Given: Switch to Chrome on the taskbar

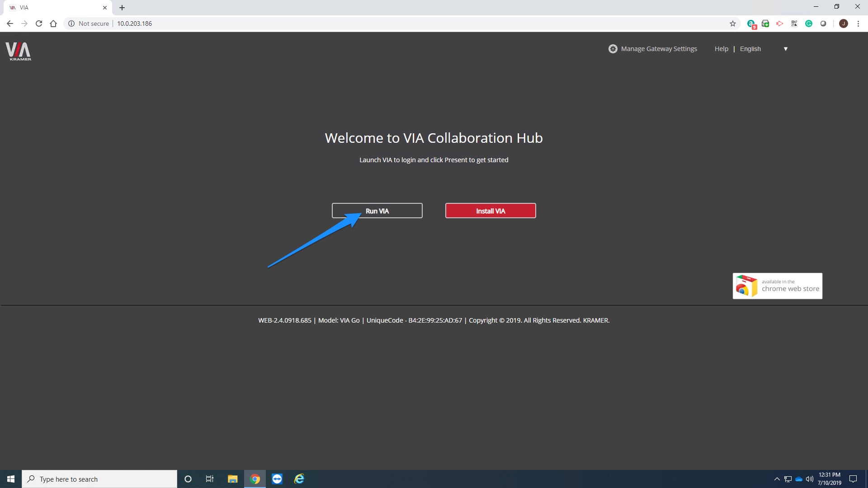Looking at the screenshot, I should [x=255, y=479].
